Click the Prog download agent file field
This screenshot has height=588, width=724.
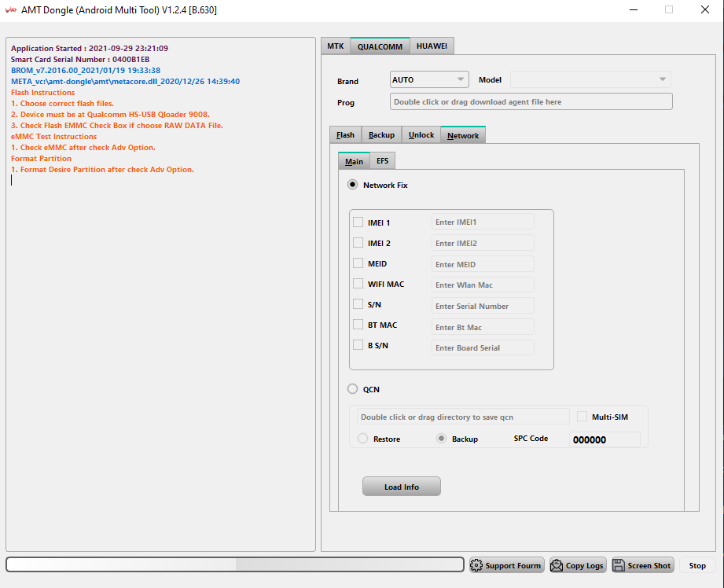531,101
